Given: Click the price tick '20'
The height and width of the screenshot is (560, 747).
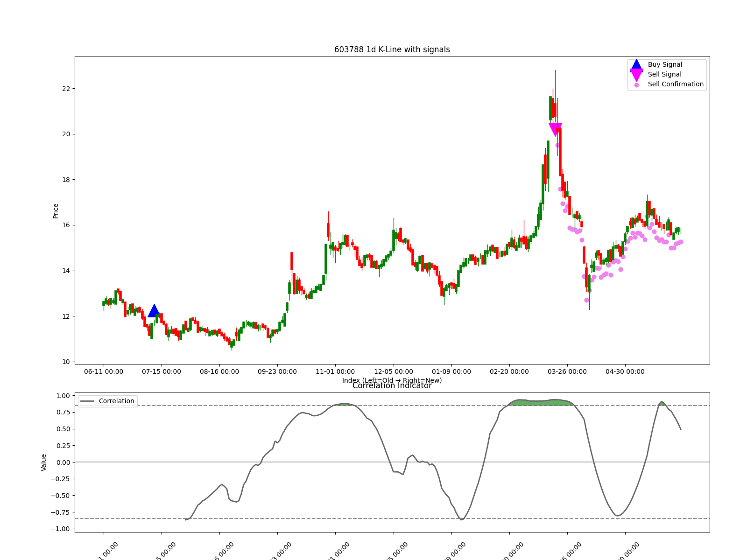Looking at the screenshot, I should (x=66, y=134).
